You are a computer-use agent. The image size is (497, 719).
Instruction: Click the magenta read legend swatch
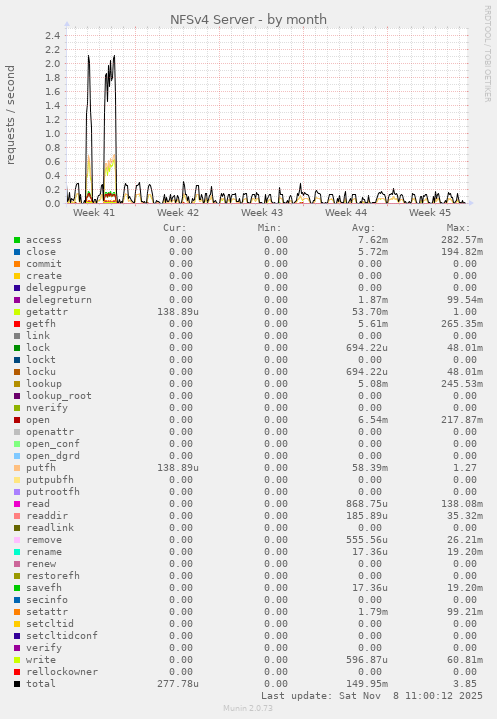tap(17, 504)
